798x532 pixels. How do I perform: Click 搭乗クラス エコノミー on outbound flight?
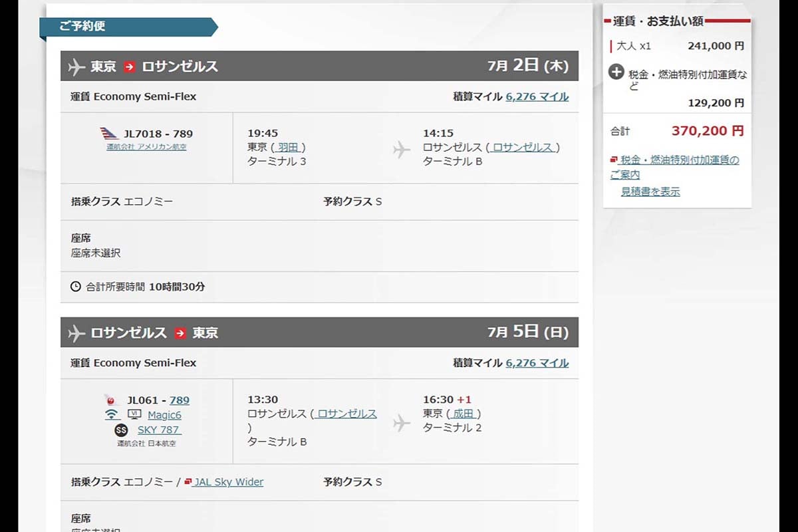click(122, 201)
